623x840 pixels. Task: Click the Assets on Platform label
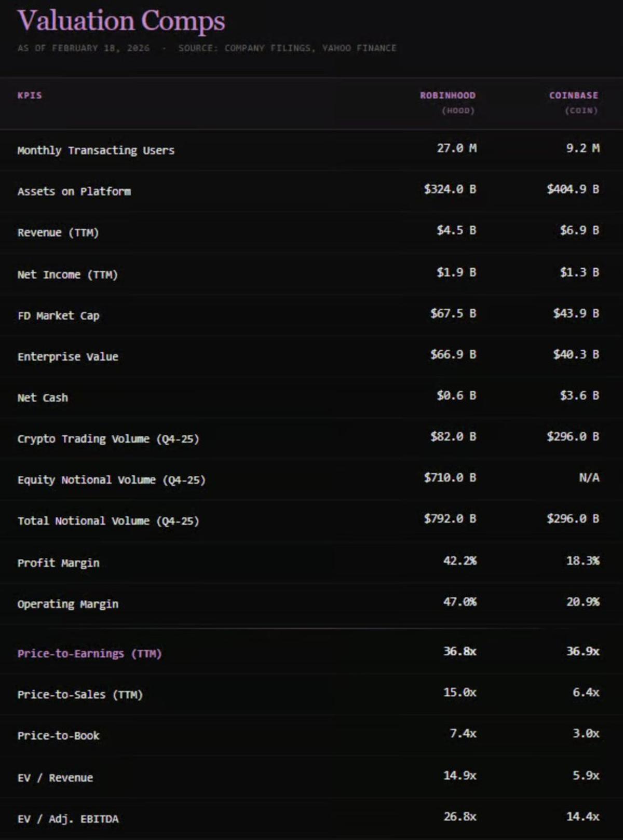[74, 191]
